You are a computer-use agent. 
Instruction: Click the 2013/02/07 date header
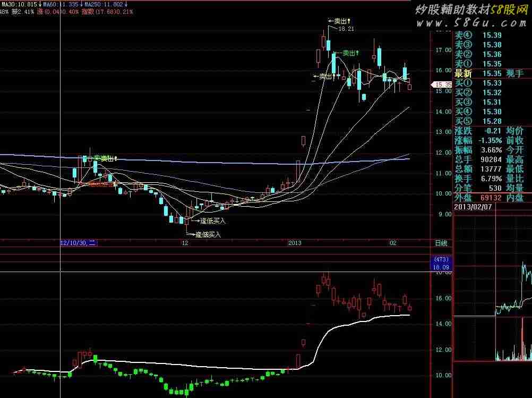[473, 207]
